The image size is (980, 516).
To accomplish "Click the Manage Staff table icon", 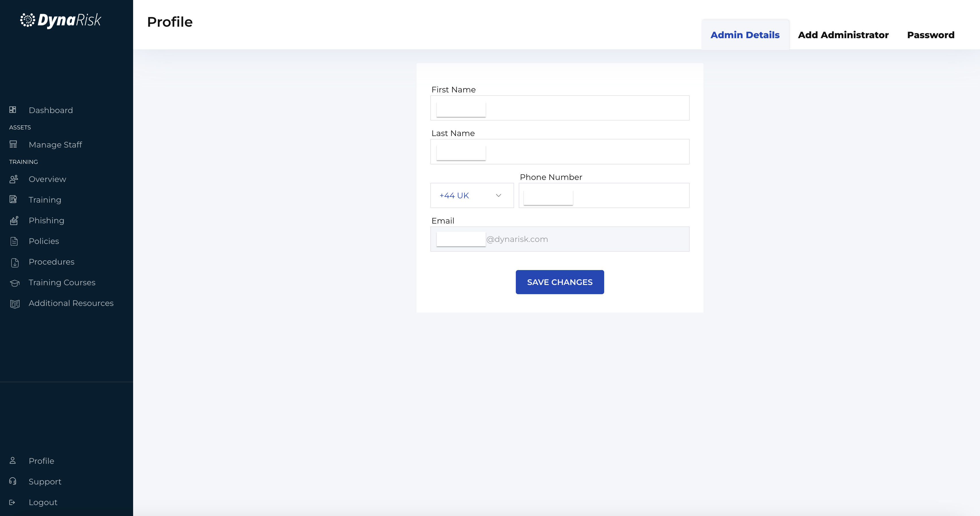I will tap(13, 144).
